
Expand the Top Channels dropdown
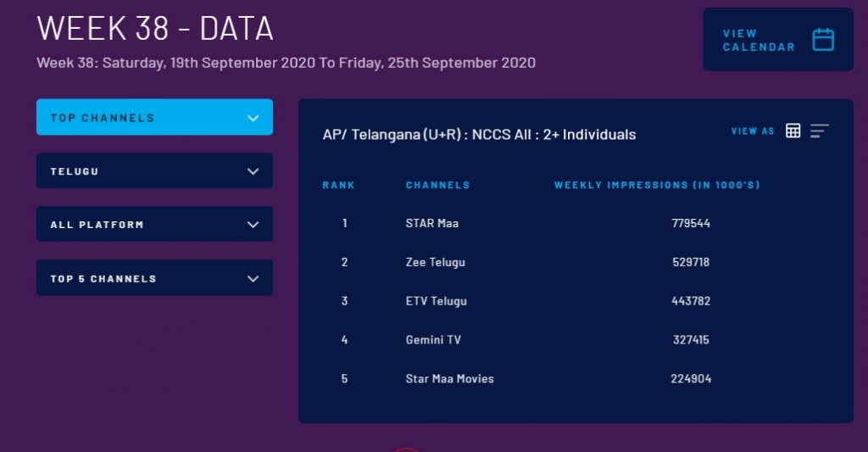pos(154,118)
